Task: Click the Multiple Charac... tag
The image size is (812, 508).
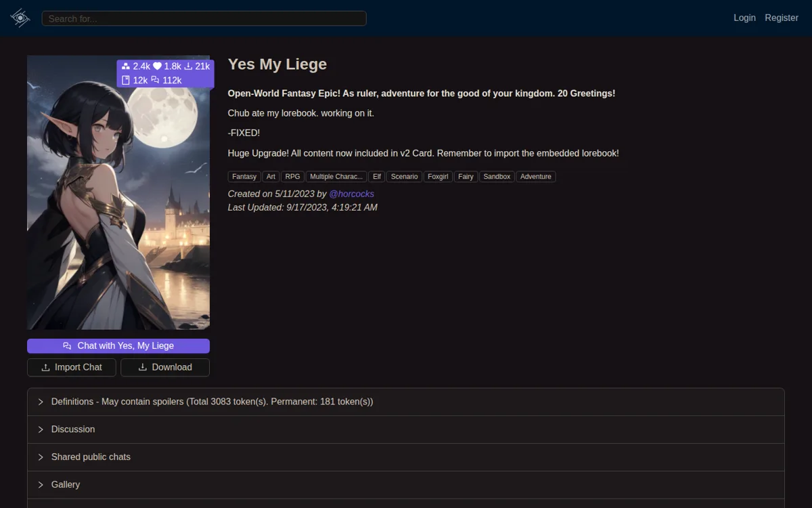Action: tap(336, 177)
